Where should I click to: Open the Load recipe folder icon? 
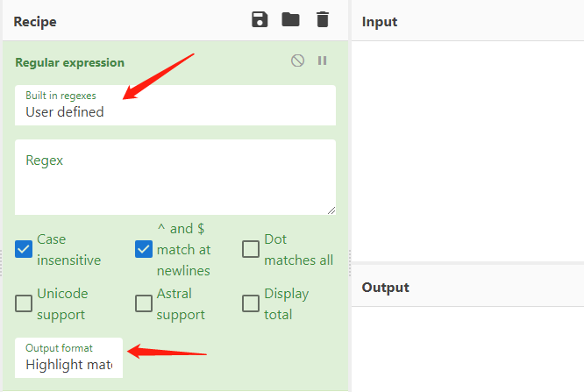click(x=290, y=19)
